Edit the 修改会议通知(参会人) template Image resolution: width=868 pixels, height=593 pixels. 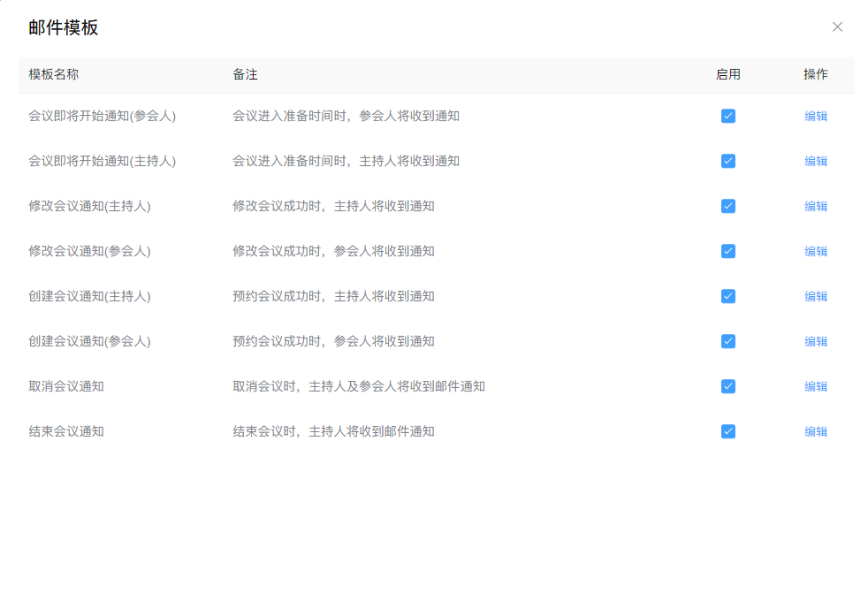click(815, 251)
